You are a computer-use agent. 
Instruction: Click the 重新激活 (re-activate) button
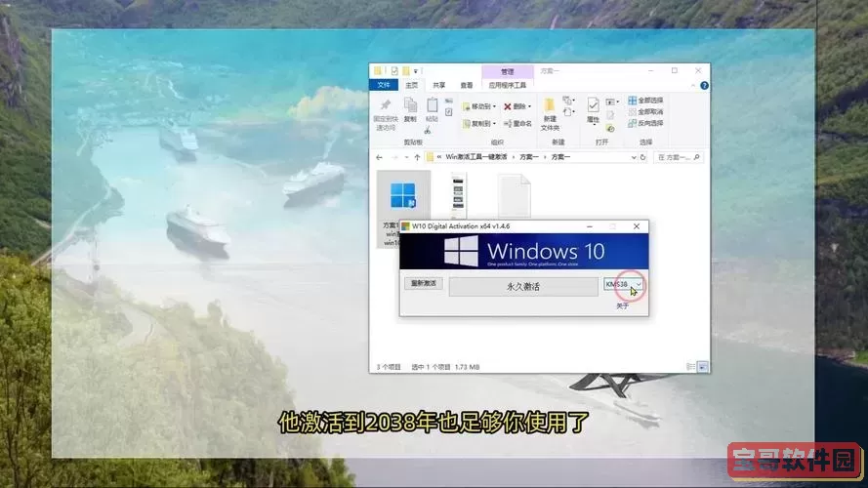tap(424, 283)
